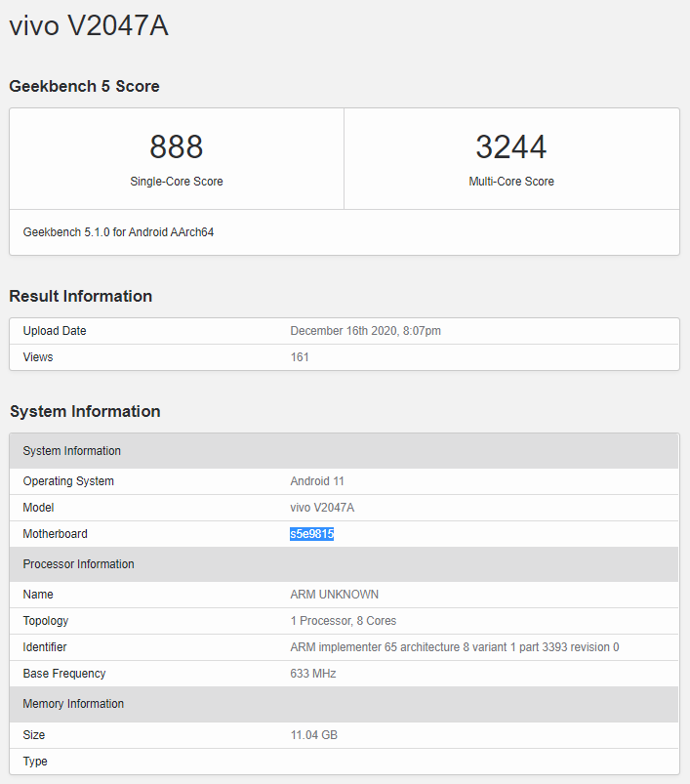Image resolution: width=690 pixels, height=784 pixels.
Task: Select the 888 single-core score value
Action: click(176, 147)
